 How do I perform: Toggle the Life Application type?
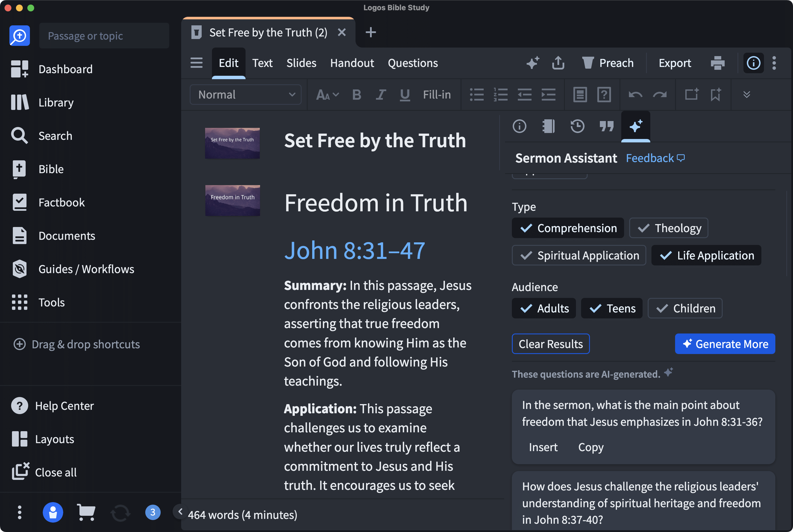[706, 255]
